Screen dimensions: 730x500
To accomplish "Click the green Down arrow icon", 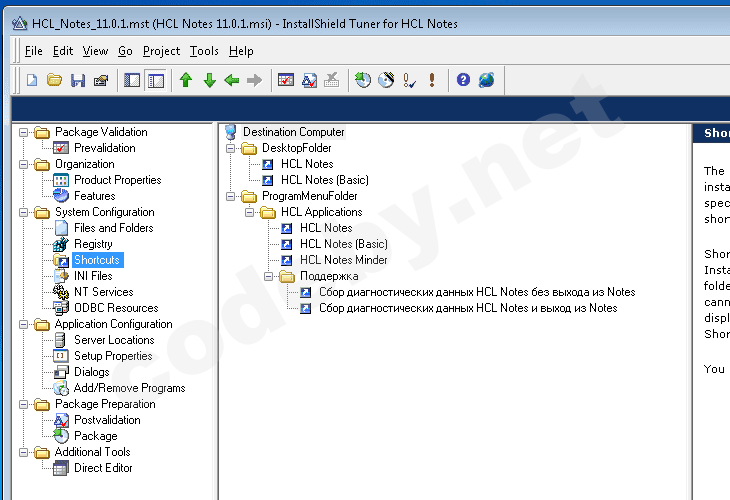I will [x=210, y=80].
